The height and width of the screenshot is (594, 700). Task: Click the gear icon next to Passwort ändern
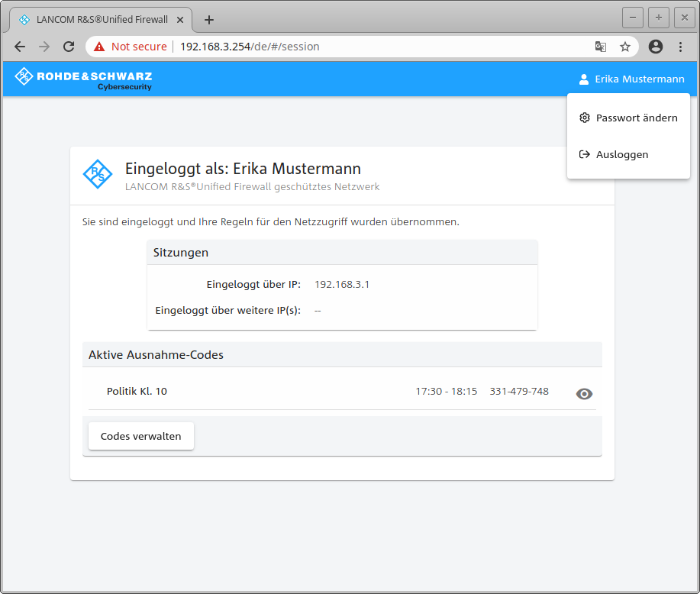pyautogui.click(x=585, y=118)
